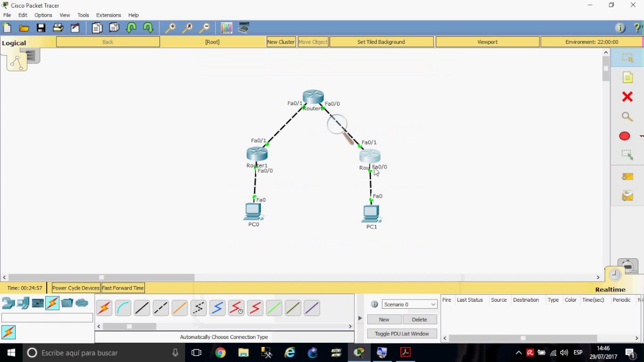Activate the red X Delete tool
The height and width of the screenshot is (362, 644).
[627, 97]
